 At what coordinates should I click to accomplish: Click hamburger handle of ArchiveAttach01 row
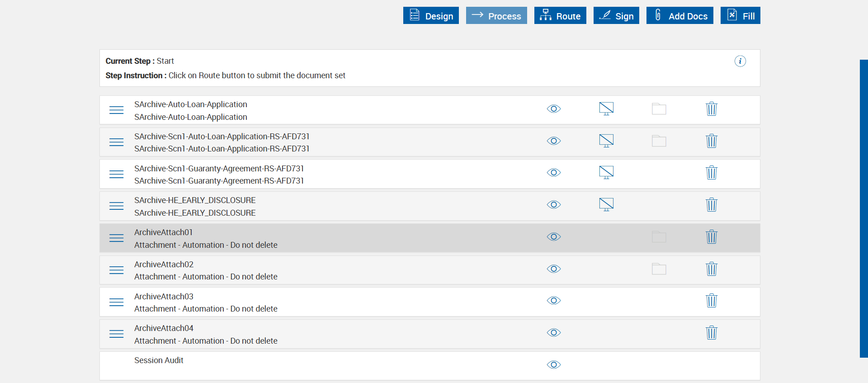coord(116,238)
